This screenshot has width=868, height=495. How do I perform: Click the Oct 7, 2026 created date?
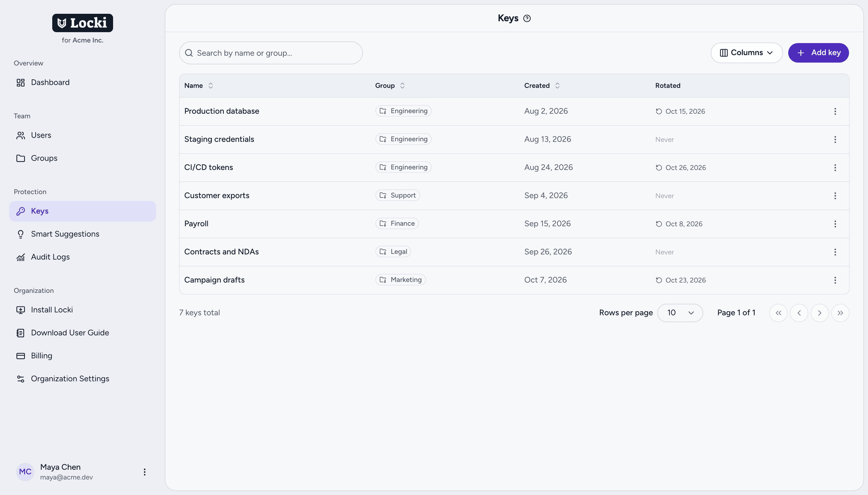click(x=545, y=280)
